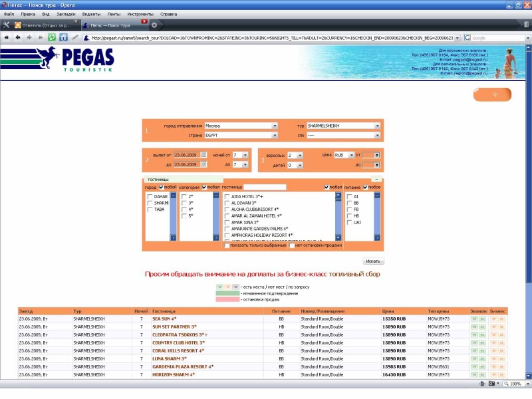Open calendar icon for departure from date

[203, 155]
